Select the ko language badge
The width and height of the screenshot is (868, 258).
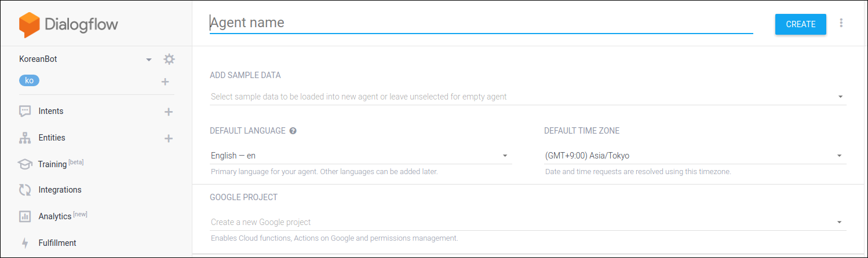click(x=29, y=80)
